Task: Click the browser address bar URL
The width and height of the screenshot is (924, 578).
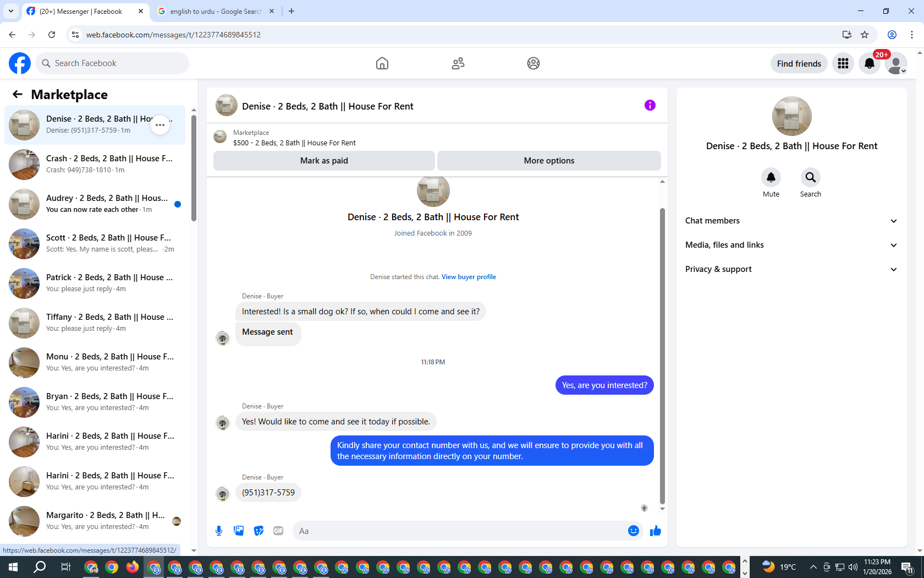Action: point(173,35)
